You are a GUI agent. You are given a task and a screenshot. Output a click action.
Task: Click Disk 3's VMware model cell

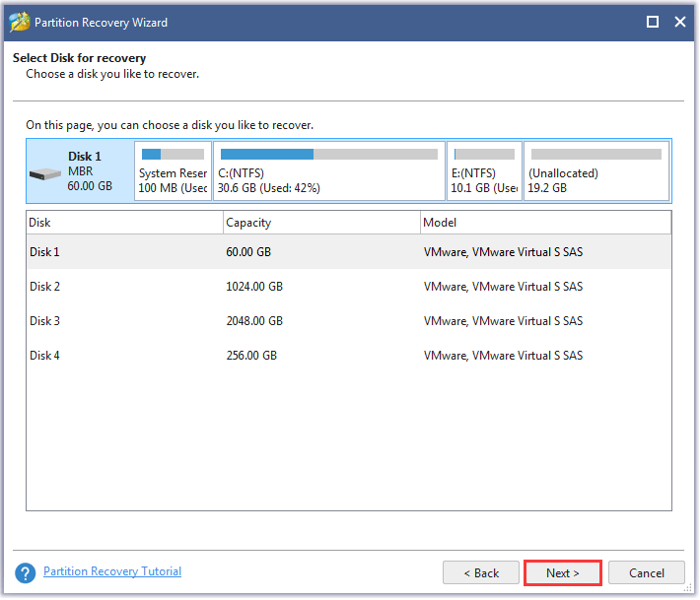coord(503,321)
